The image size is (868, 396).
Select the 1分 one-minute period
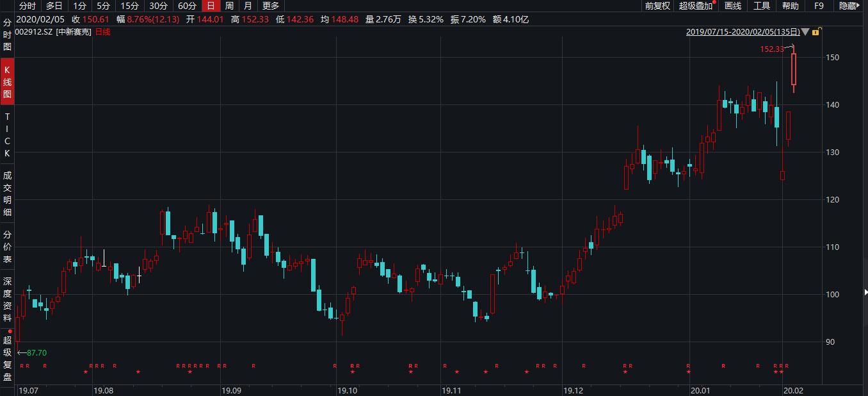coord(79,6)
